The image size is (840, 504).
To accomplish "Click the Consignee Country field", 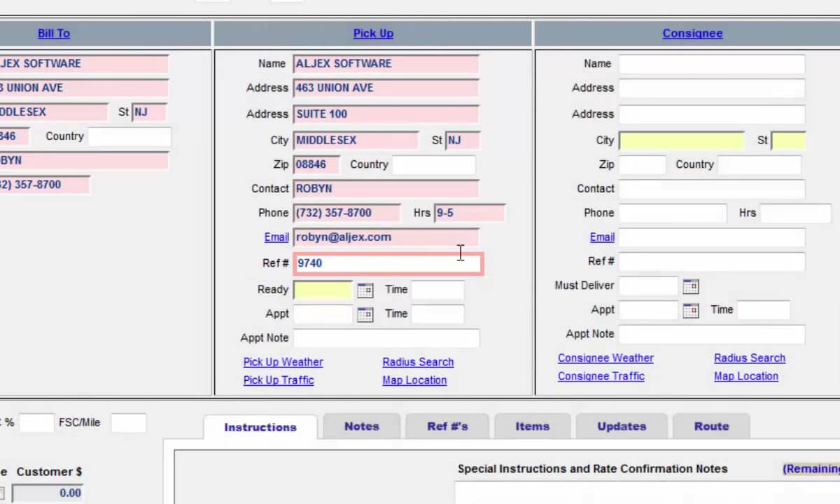I will [759, 164].
